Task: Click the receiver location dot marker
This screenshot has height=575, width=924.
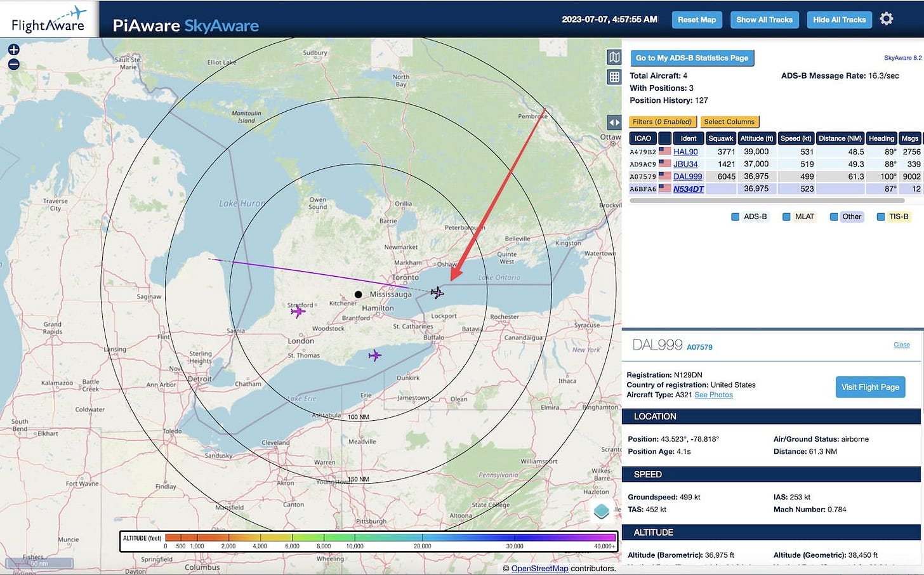Action: 358,294
